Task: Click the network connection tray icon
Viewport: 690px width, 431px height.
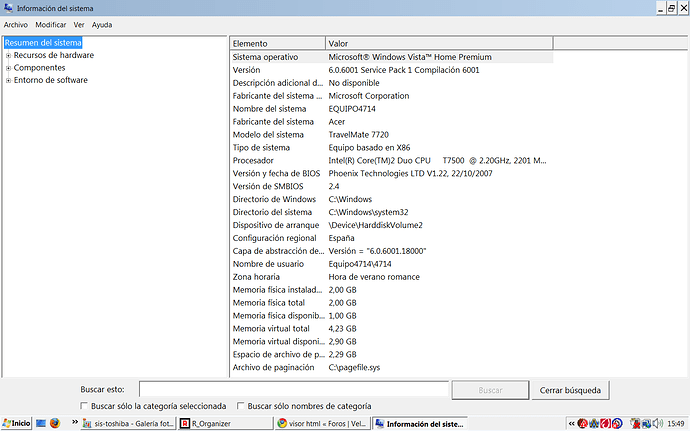Action: [x=646, y=424]
